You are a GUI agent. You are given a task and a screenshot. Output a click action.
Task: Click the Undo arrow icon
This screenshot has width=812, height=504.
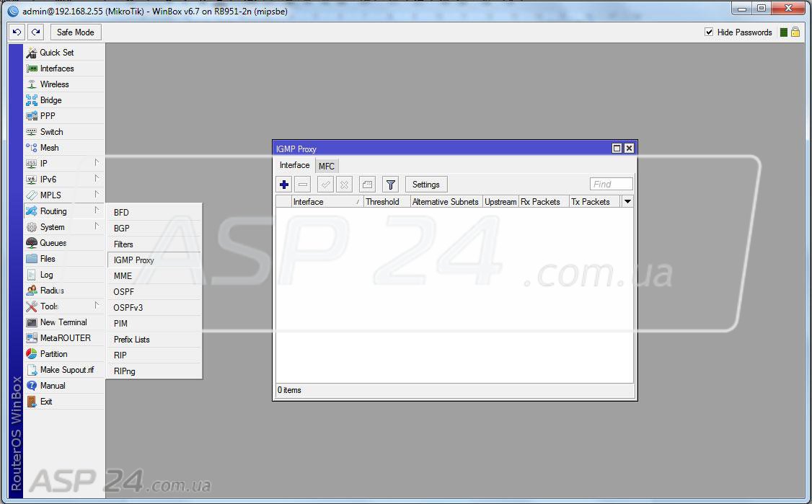[17, 32]
